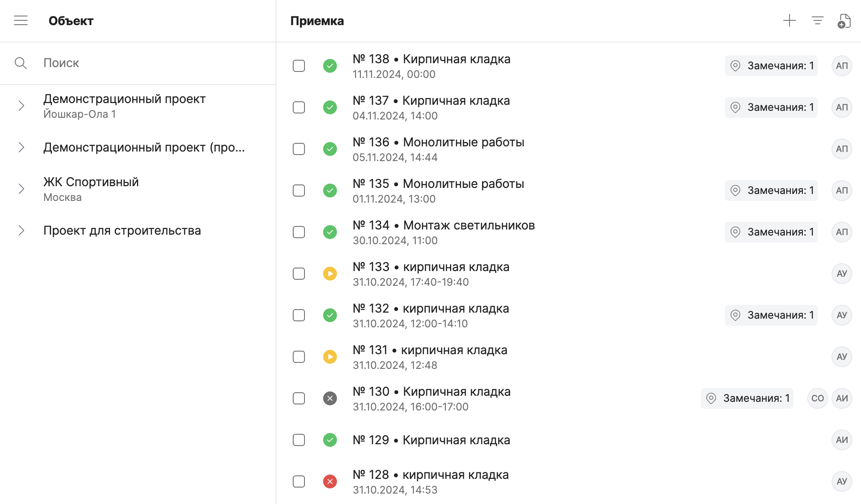The width and height of the screenshot is (861, 504).
Task: Focus the Поиск search field
Action: coord(147,63)
